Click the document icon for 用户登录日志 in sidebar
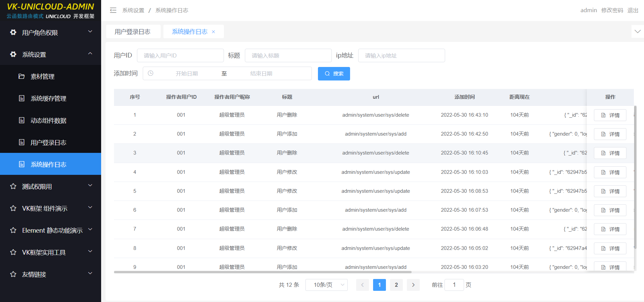 click(22, 142)
